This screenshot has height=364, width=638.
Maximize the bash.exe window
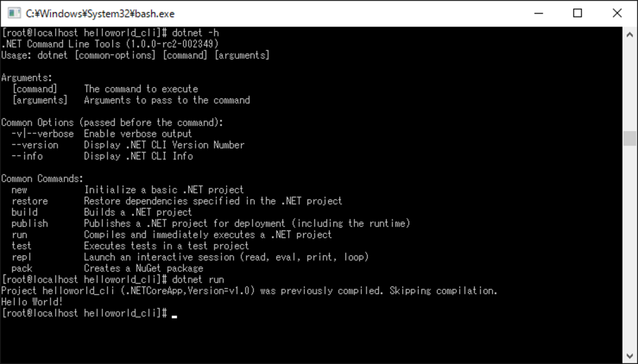(x=578, y=13)
